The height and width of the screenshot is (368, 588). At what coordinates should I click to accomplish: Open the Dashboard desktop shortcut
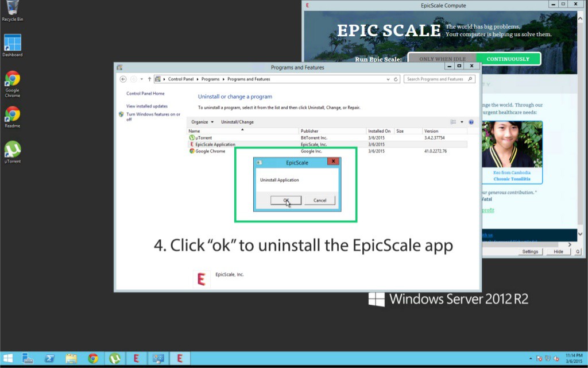(12, 45)
